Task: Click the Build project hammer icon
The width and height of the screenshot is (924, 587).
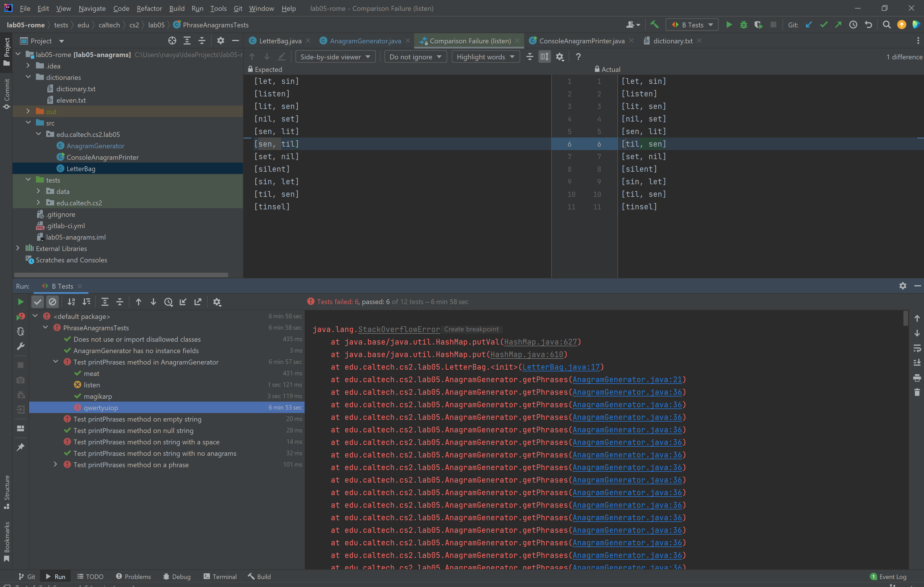Action: click(654, 25)
